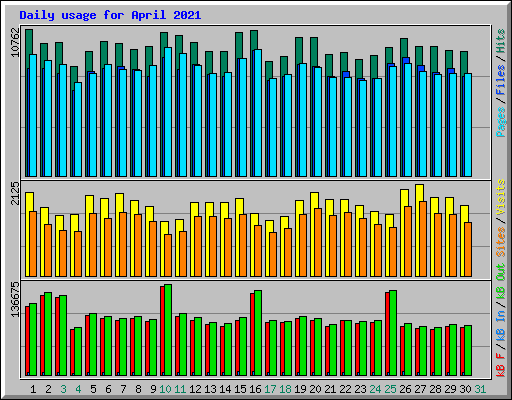Screen dimensions: 512x400
Task: Click green day label 31
Action: click(x=480, y=389)
